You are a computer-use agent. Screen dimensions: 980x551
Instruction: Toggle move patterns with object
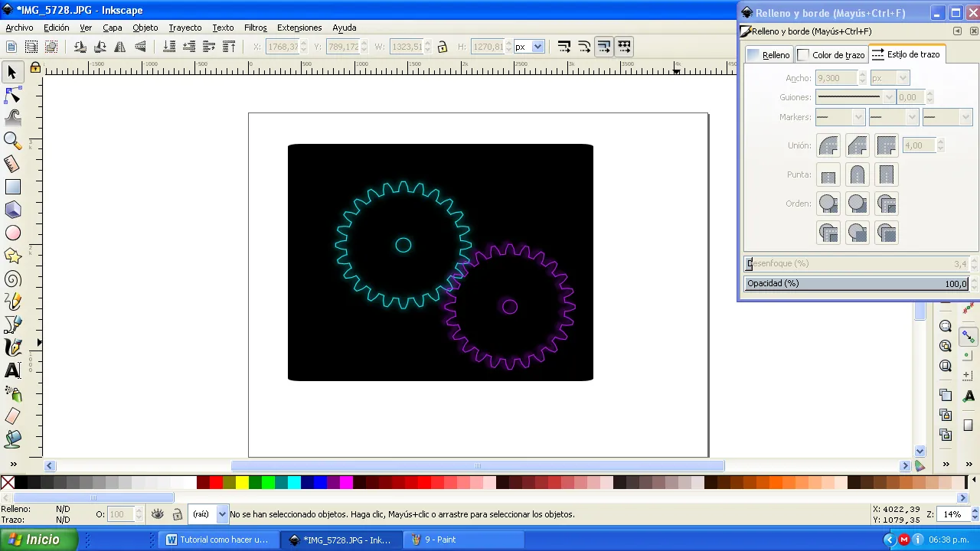pyautogui.click(x=624, y=47)
